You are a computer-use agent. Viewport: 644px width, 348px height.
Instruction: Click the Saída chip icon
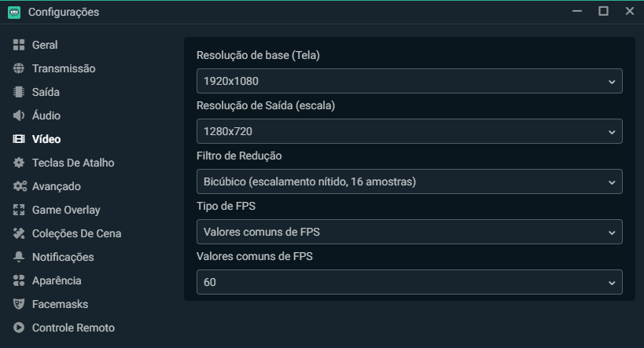(x=19, y=92)
